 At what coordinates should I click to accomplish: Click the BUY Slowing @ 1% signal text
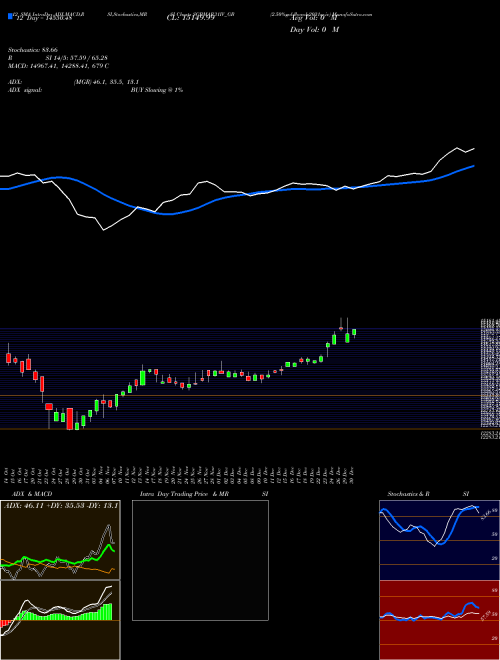[157, 90]
